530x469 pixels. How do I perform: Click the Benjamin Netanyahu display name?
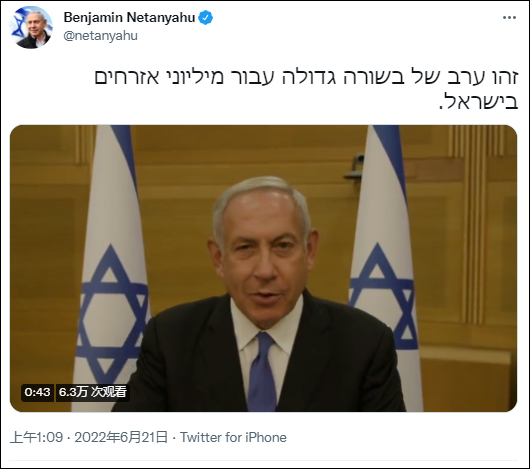(129, 18)
